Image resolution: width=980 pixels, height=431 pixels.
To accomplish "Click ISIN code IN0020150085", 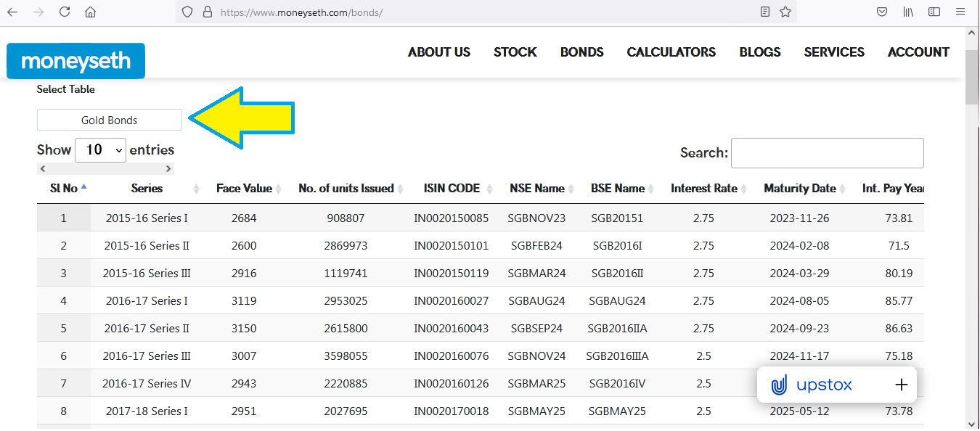I will pyautogui.click(x=452, y=218).
